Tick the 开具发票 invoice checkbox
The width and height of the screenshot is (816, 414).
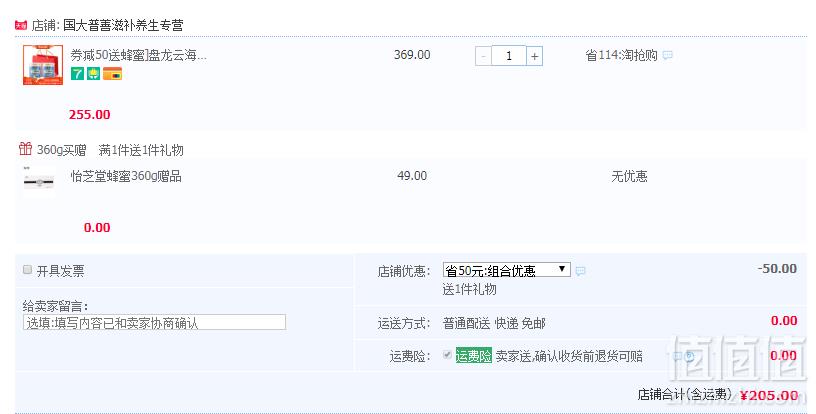pos(28,269)
